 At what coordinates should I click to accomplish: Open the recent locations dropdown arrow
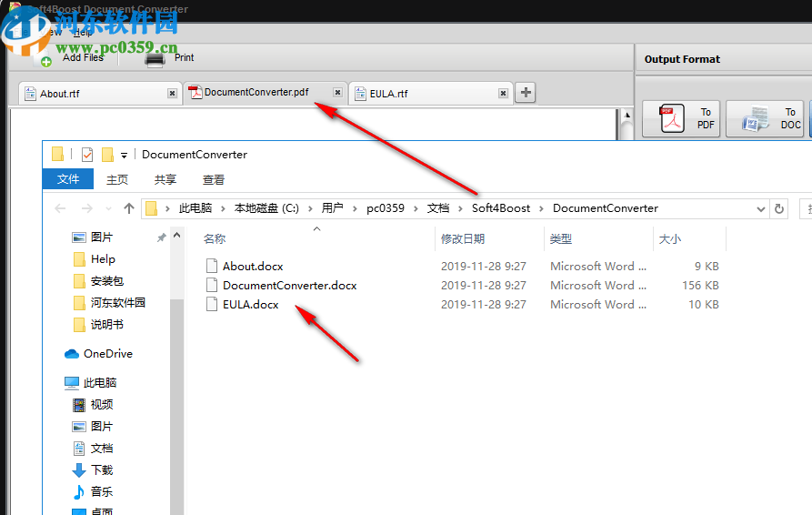pos(108,208)
